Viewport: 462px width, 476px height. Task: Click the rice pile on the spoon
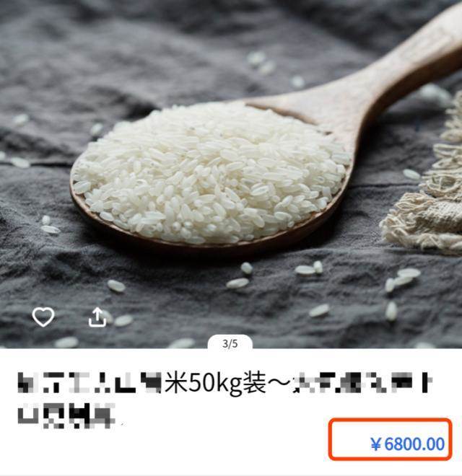click(212, 172)
